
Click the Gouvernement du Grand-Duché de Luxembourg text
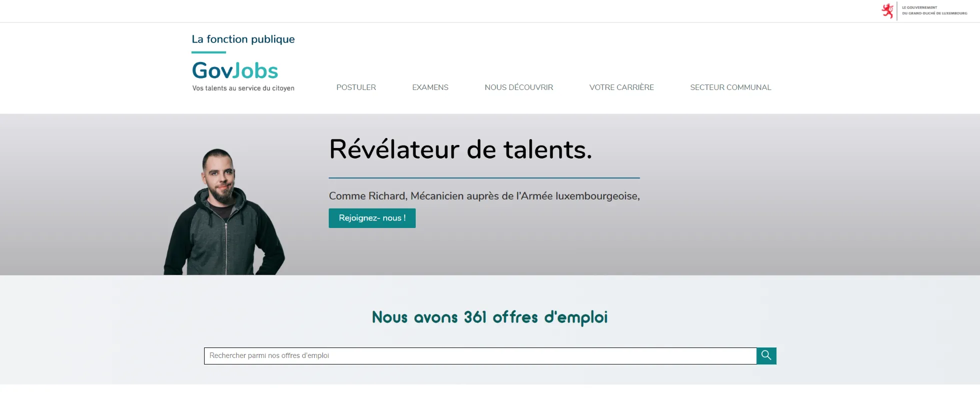[934, 10]
